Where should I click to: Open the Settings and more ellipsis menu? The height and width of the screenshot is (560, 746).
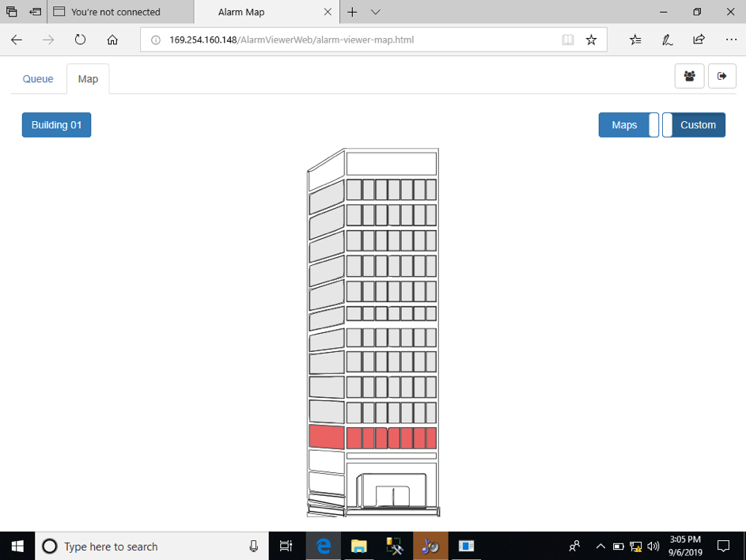(731, 40)
